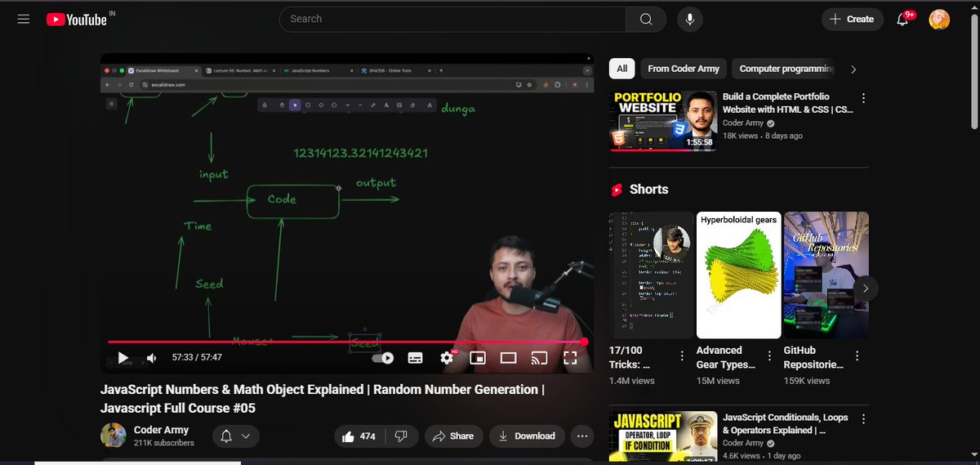Open options for 17/100 Tricks short

coord(682,356)
